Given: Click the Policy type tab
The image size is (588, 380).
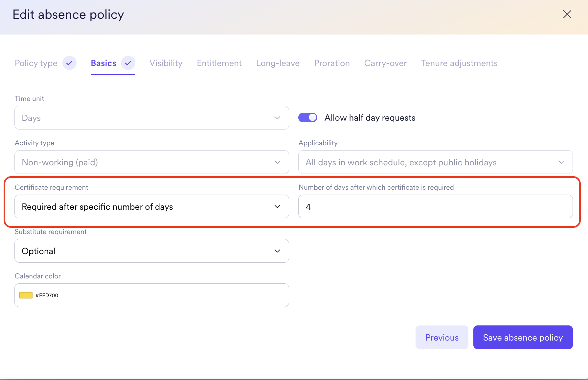Looking at the screenshot, I should click(36, 63).
